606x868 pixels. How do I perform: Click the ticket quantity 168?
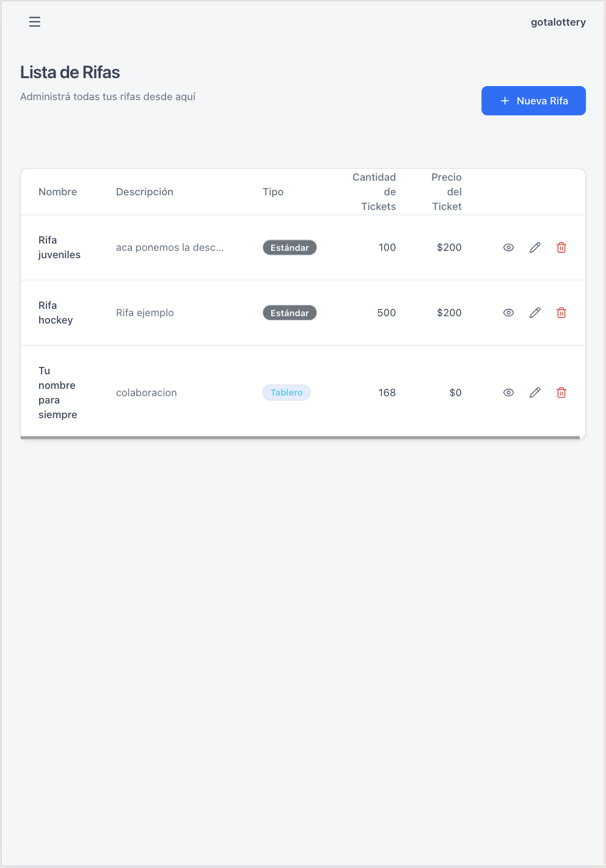pos(387,392)
